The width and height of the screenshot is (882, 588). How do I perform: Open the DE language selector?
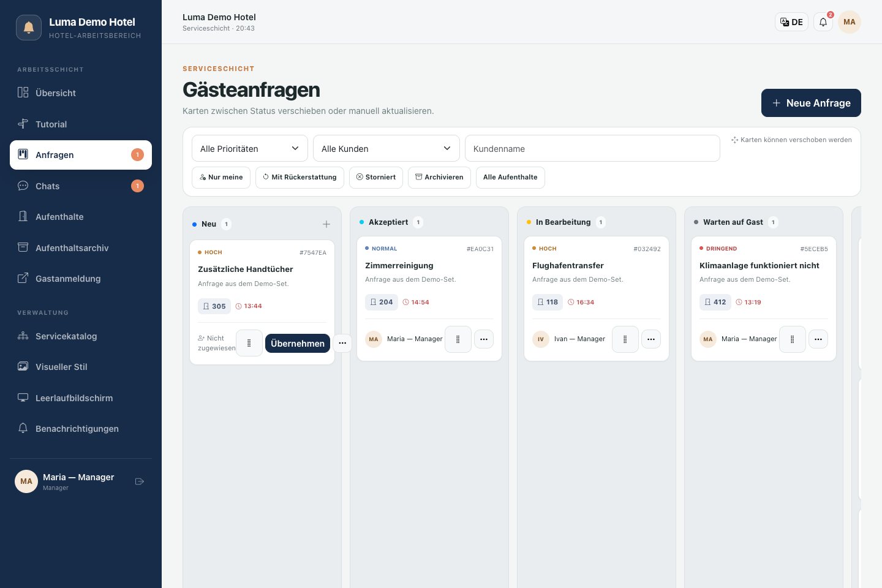coord(791,22)
